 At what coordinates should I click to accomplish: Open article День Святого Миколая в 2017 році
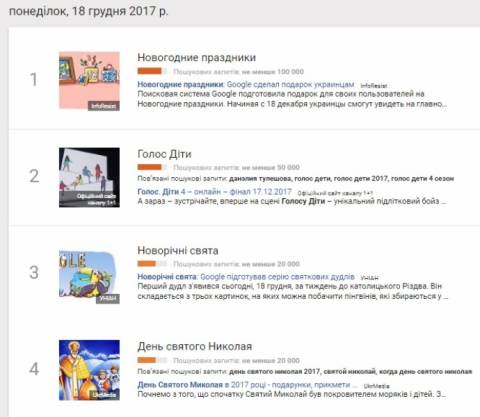[247, 385]
